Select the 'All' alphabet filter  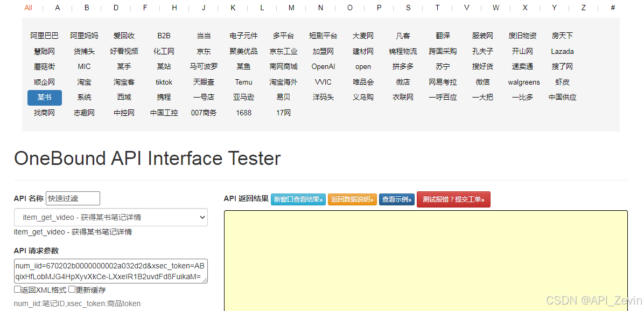click(x=29, y=8)
